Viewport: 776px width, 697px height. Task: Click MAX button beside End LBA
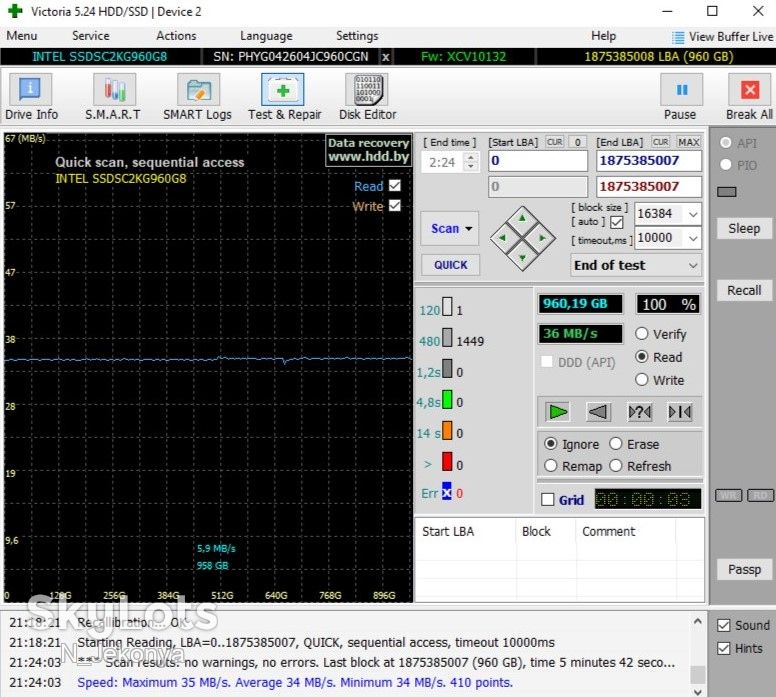pyautogui.click(x=688, y=143)
